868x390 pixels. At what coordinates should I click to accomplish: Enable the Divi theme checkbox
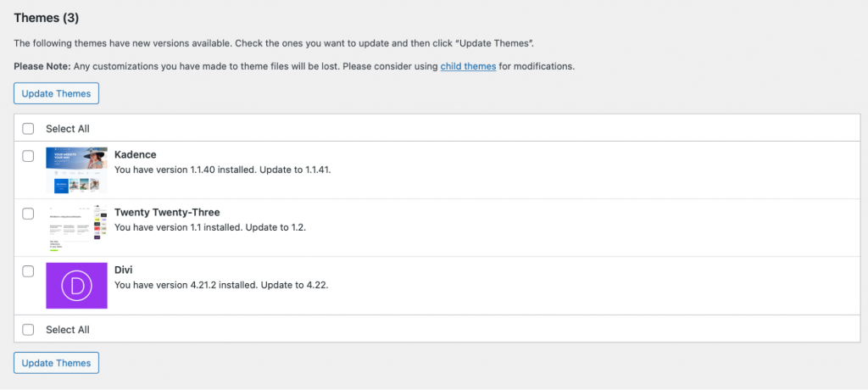pyautogui.click(x=28, y=271)
